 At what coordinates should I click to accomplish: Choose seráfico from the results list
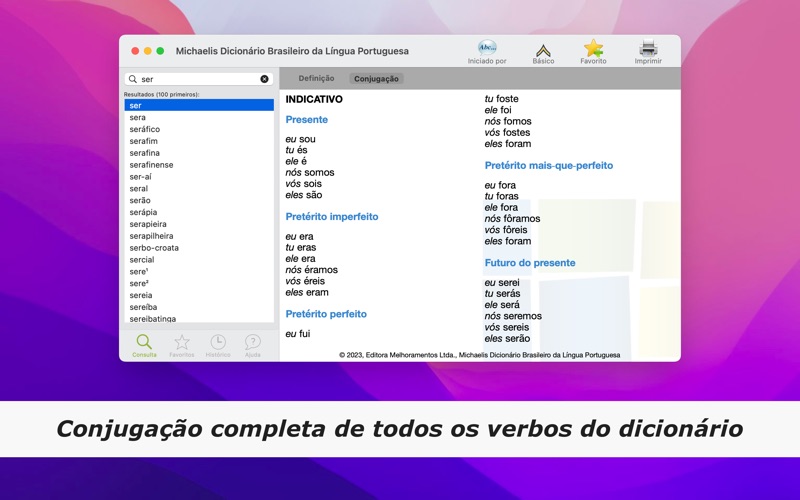[199, 129]
